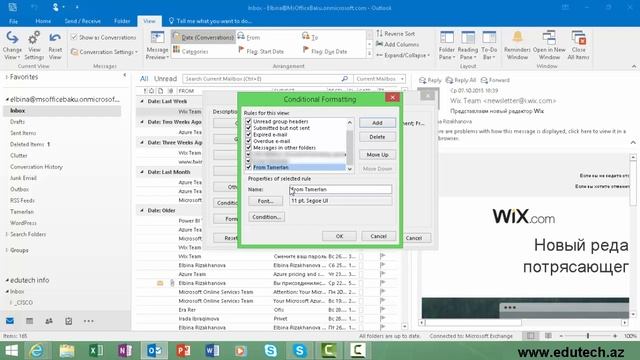Image resolution: width=640 pixels, height=360 pixels.
Task: Collapse the Date: Two Weeks Ago group
Action: 142,122
